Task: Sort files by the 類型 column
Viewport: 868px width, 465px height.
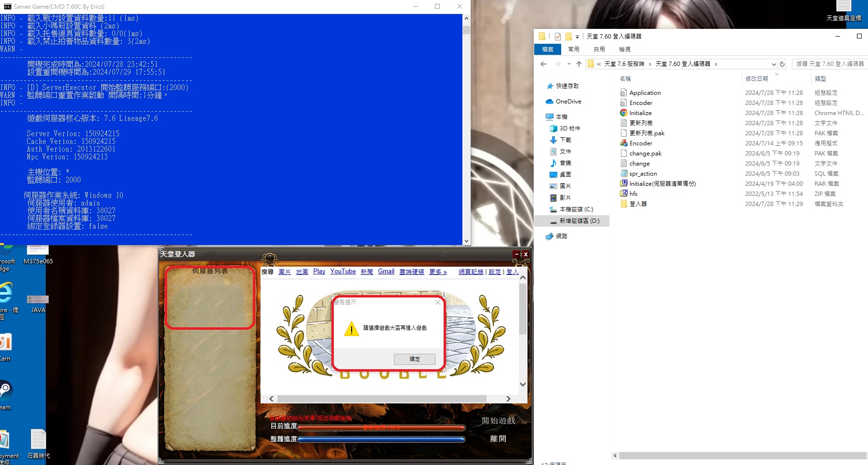Action: point(820,78)
